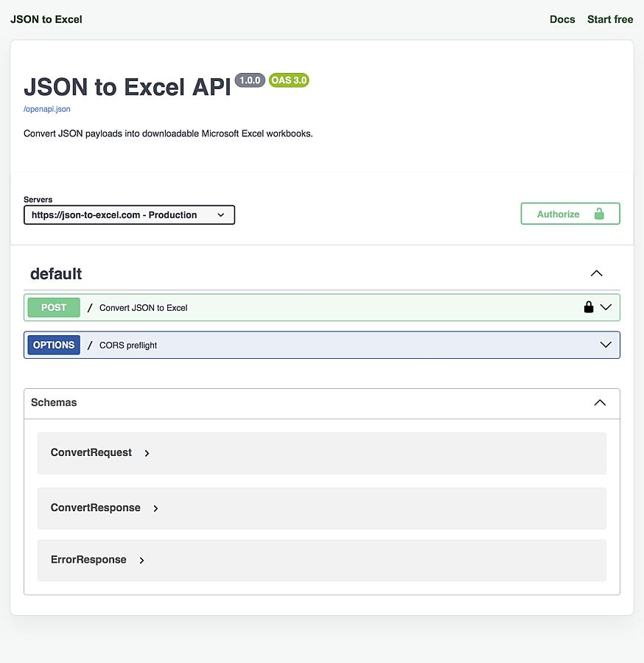Open the Docs navigation link
The height and width of the screenshot is (663, 644).
[x=562, y=19]
